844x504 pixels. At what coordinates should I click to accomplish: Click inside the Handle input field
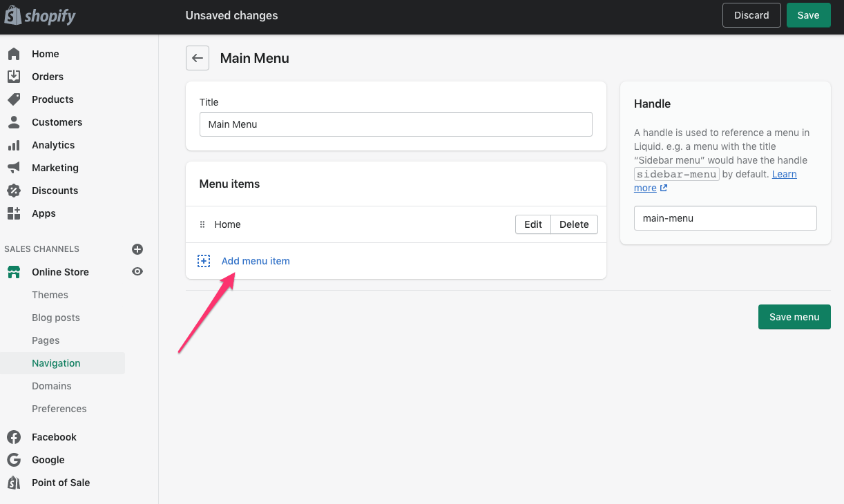(x=725, y=217)
